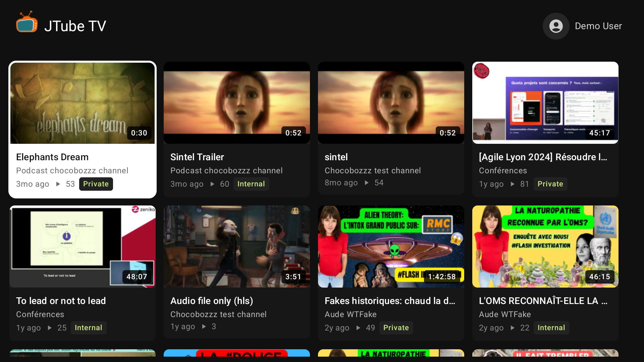Click the 0:30 duration badge on Elephants Dream
This screenshot has height=362, width=644.
point(139,133)
